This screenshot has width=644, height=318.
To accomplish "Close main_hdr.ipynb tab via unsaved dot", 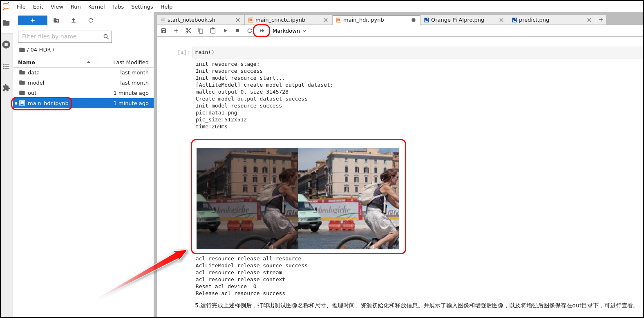I will [x=414, y=20].
